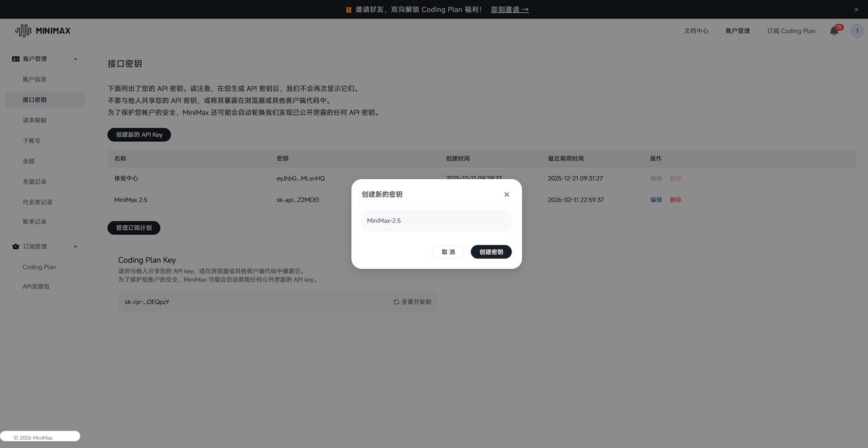Select API资源包 in the sidebar

point(36,286)
